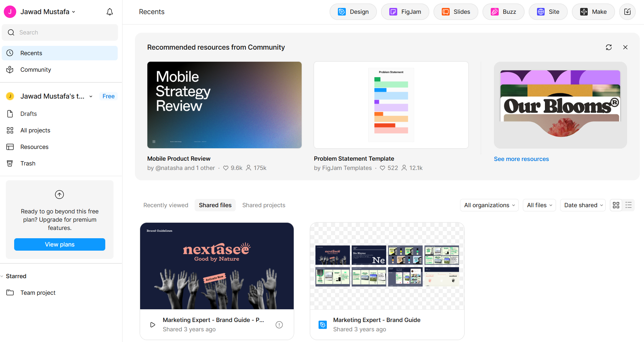Viewport: 644px width, 342px height.
Task: Collapse the Starred section
Action: (x=2, y=276)
